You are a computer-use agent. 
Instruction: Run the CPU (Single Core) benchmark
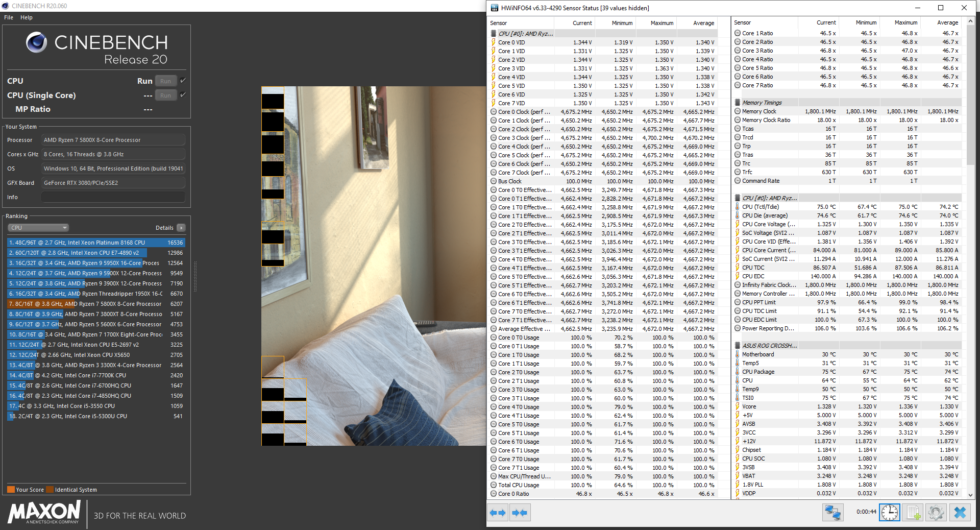click(166, 95)
